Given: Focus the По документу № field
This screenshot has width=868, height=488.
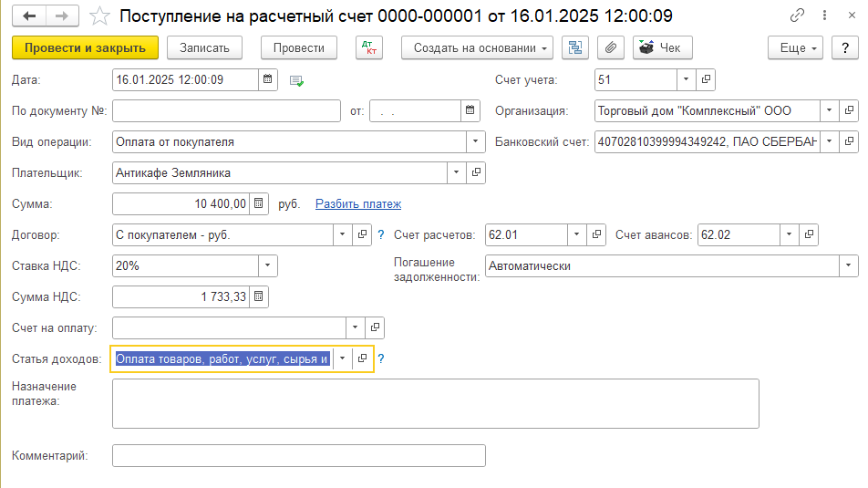Looking at the screenshot, I should click(x=226, y=110).
